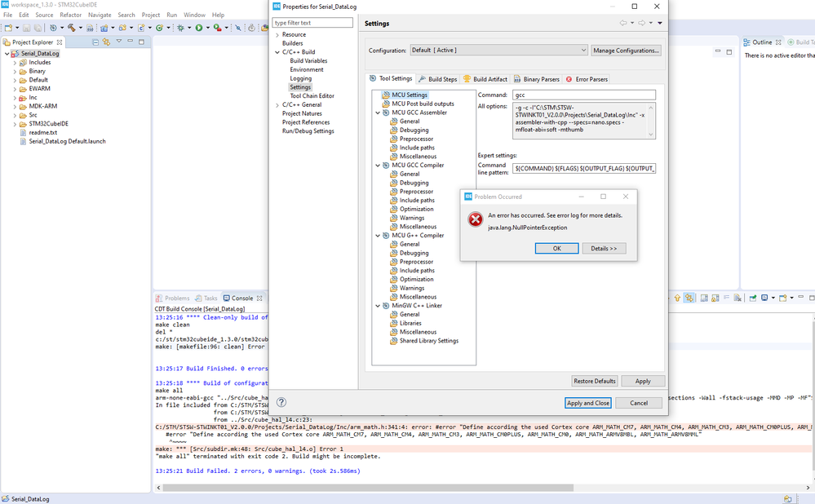Collapse the MCU GCC Assembler node

(378, 113)
